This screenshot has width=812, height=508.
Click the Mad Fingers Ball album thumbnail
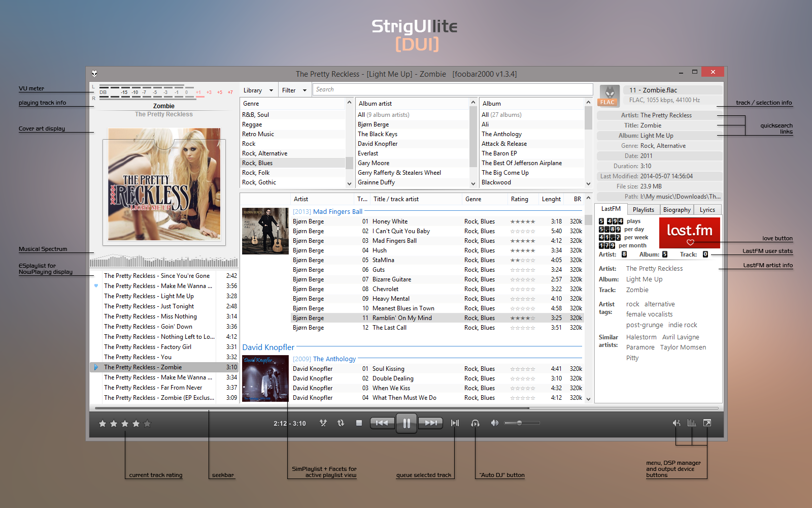point(265,231)
